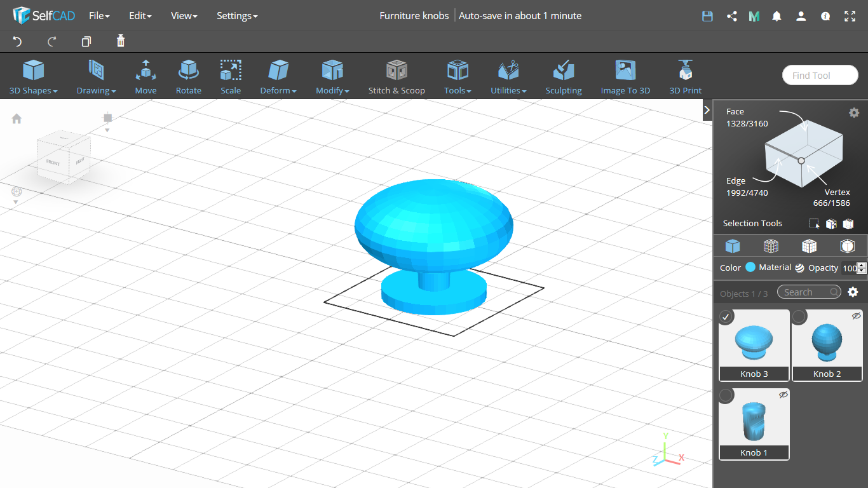
Task: Click the Redo arrow icon
Action: pos(52,41)
